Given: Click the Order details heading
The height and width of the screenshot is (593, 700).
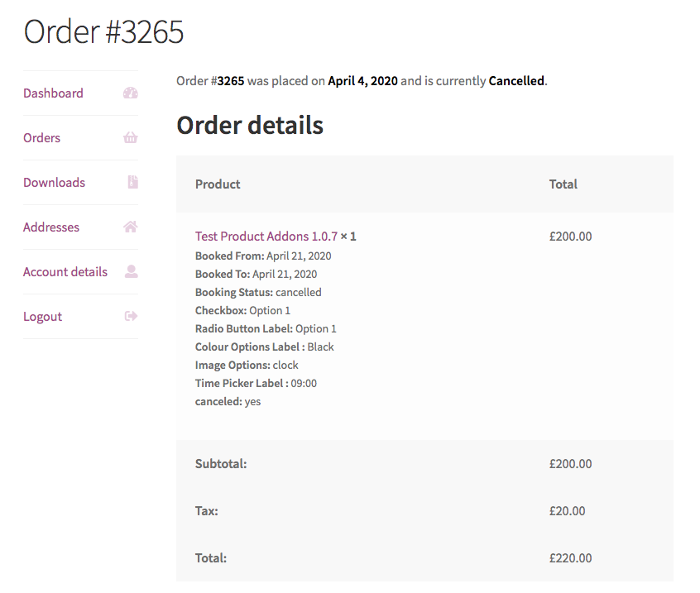Looking at the screenshot, I should tap(250, 125).
